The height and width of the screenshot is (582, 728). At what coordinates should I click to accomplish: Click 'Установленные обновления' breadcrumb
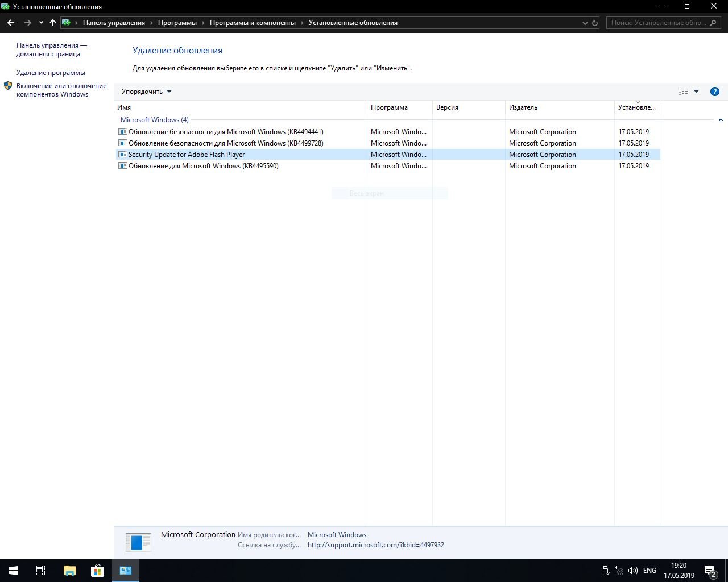coord(353,23)
